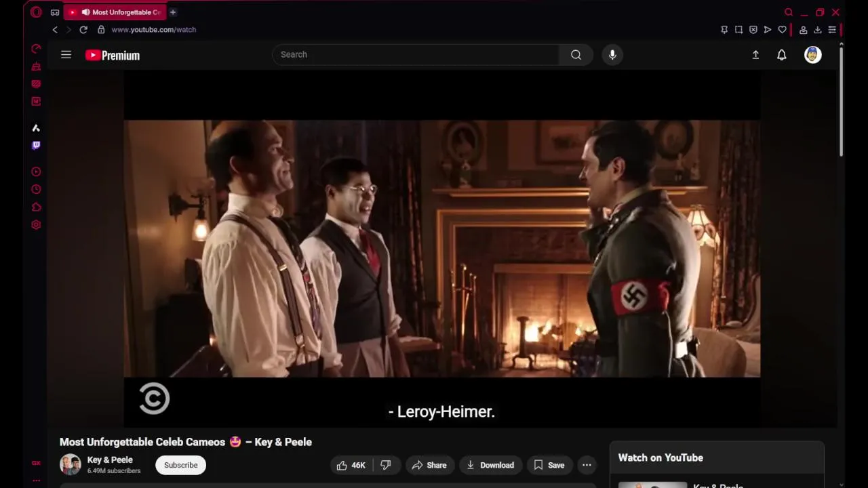Screen dimensions: 868x488
Task: Open Aria AI in sidebar
Action: click(36, 128)
